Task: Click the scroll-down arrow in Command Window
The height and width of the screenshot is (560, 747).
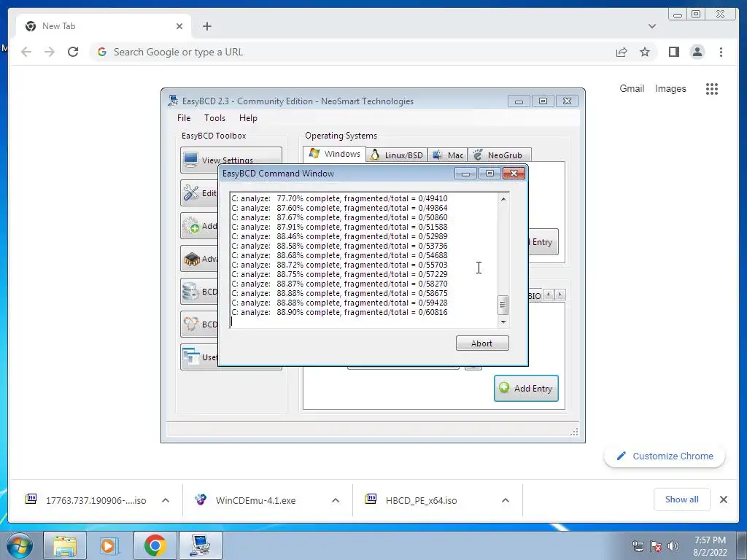Action: [x=503, y=322]
